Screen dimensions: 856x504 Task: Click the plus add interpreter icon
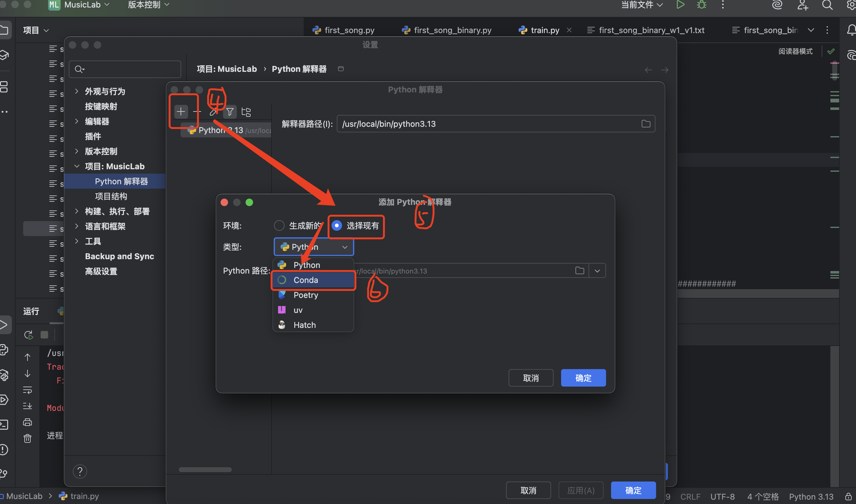click(x=181, y=111)
